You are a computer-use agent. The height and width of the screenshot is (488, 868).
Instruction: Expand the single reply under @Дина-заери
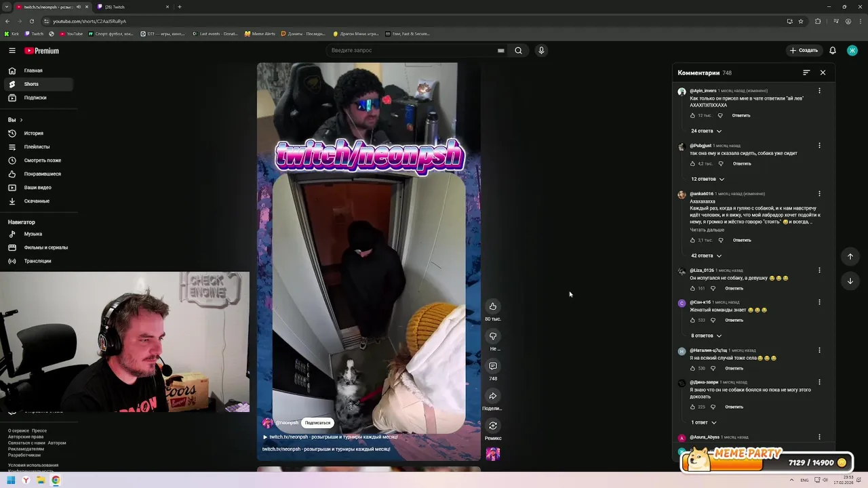pyautogui.click(x=704, y=422)
